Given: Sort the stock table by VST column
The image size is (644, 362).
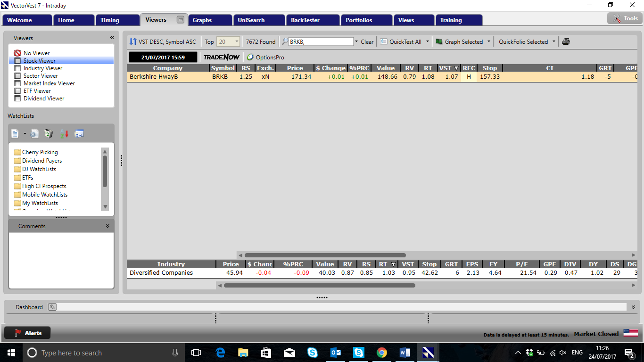Looking at the screenshot, I should pyautogui.click(x=449, y=68).
